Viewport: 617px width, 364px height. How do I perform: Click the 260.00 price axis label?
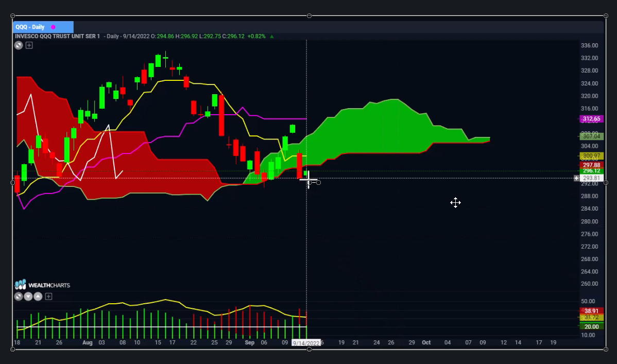click(590, 284)
